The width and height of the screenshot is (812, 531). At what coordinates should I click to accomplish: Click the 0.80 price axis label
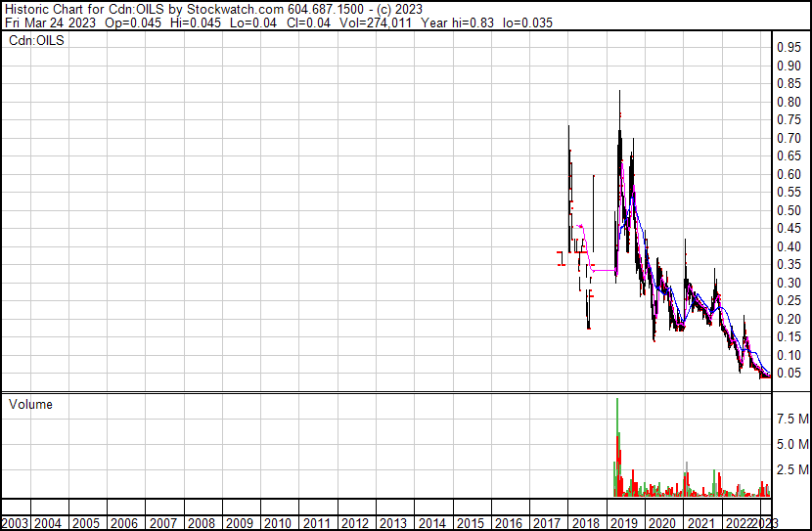coord(789,103)
